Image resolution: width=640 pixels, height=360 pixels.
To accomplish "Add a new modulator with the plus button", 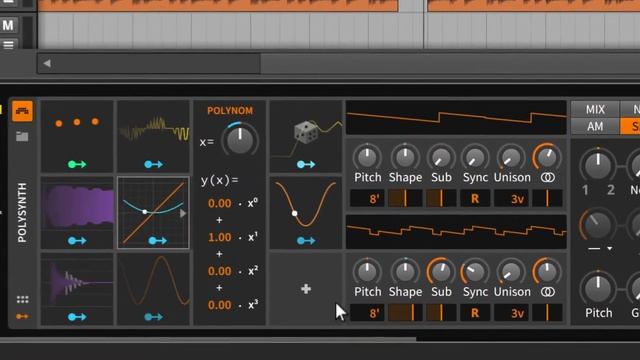I will [x=306, y=289].
